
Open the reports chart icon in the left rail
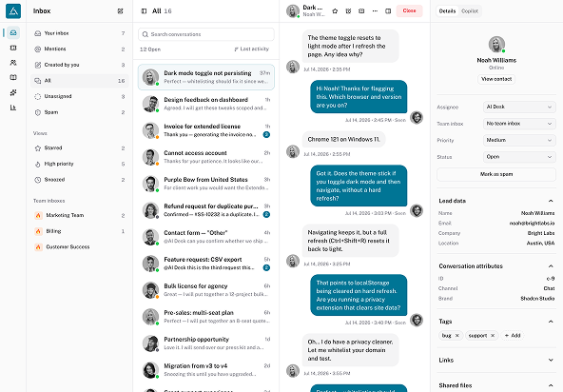(13, 108)
